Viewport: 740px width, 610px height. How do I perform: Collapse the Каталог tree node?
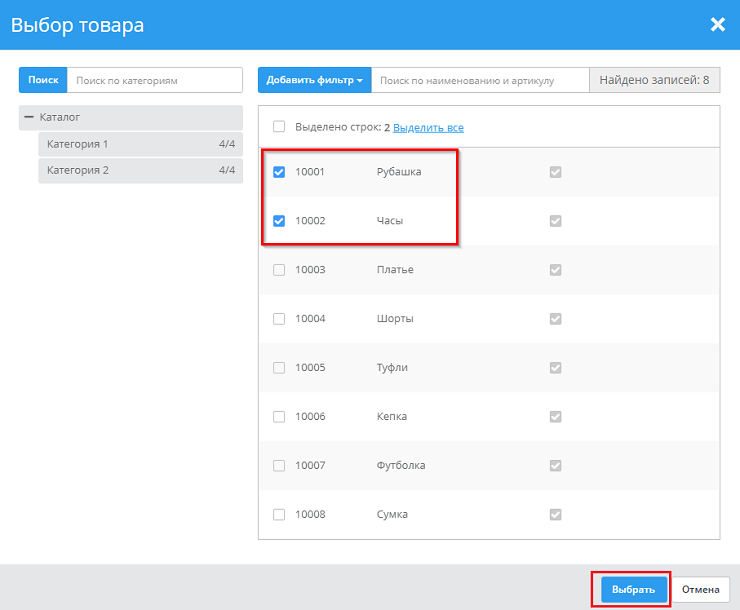coord(29,118)
